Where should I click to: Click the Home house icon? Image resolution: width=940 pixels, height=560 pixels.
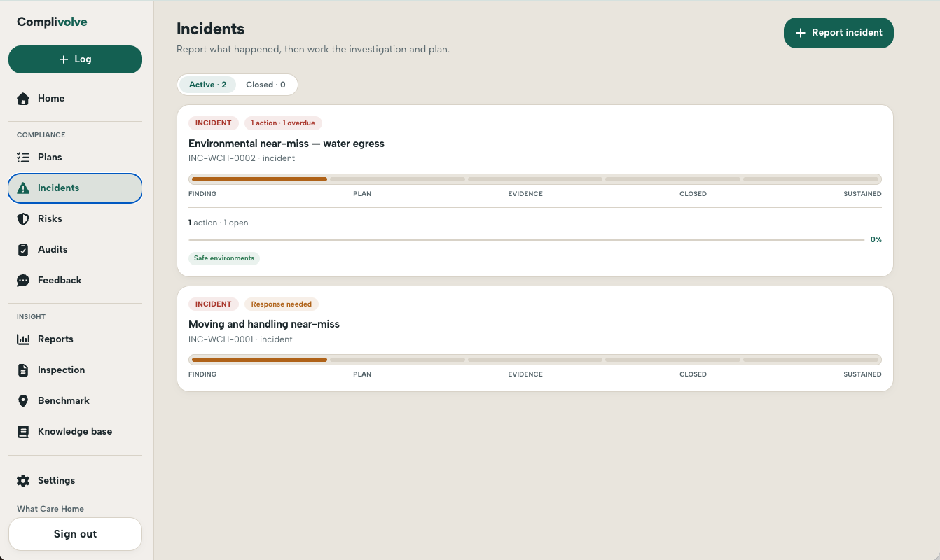(x=23, y=99)
